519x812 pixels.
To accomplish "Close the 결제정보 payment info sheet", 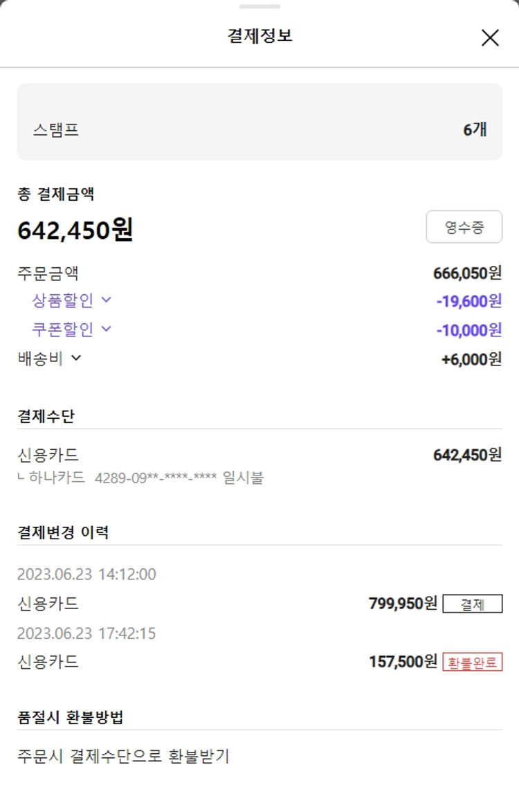I will coord(490,37).
